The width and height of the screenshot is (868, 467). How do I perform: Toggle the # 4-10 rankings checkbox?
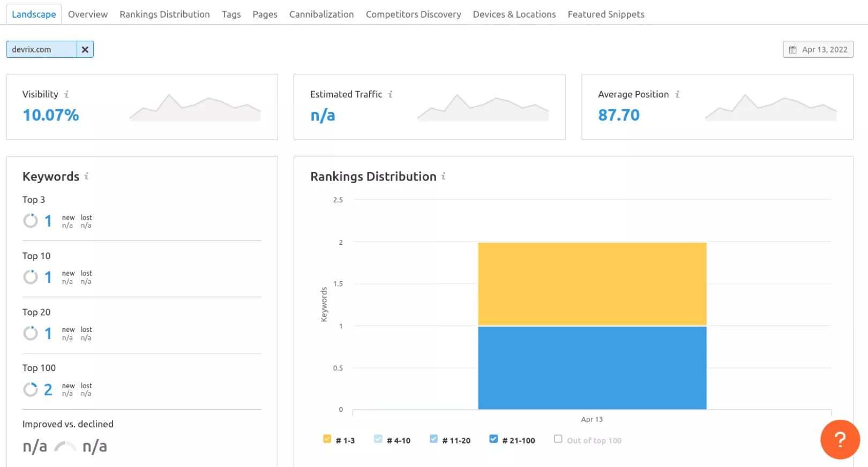point(378,439)
